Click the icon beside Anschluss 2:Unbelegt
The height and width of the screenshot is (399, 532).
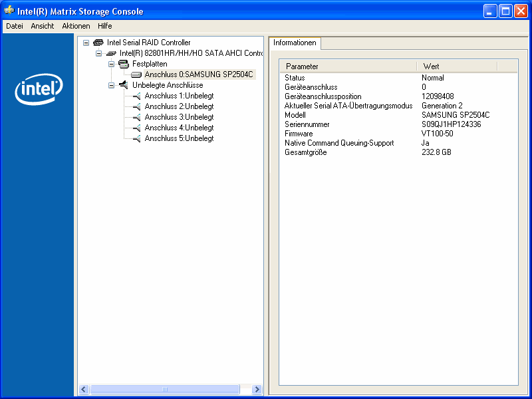tap(137, 106)
